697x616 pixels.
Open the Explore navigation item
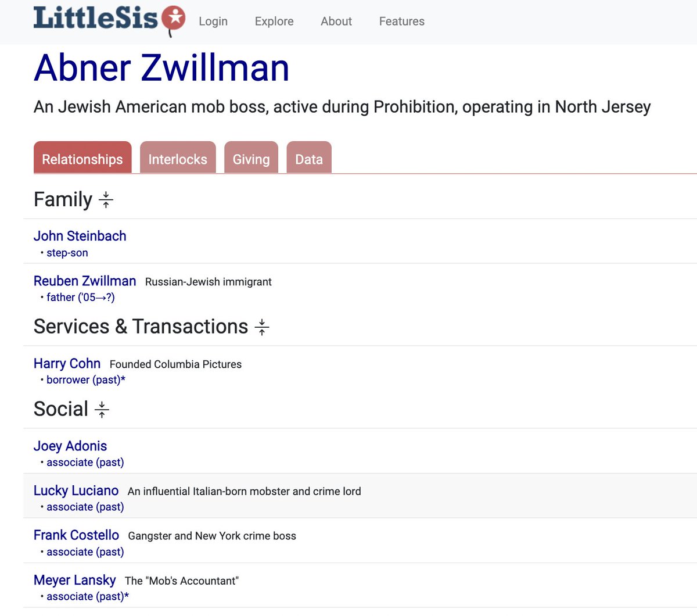coord(274,21)
